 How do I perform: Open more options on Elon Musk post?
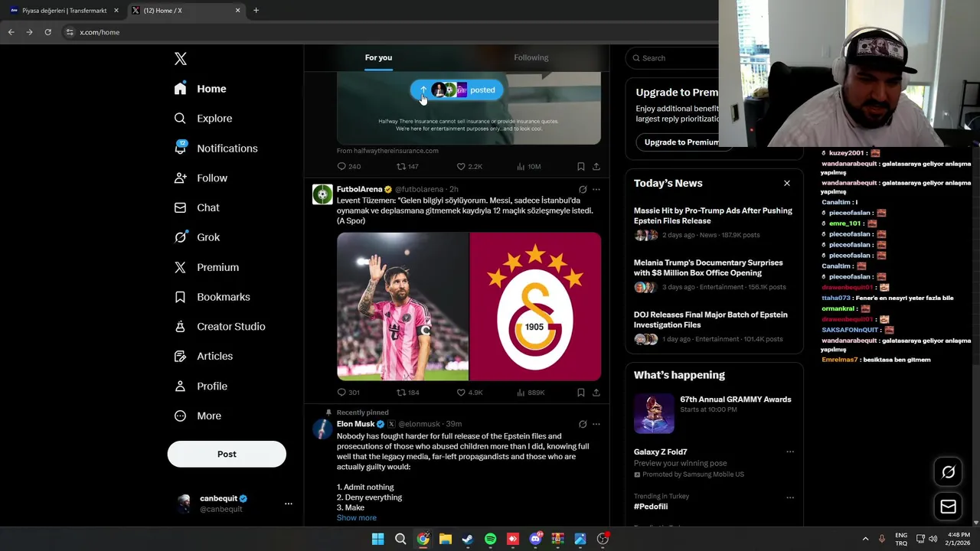(x=596, y=424)
